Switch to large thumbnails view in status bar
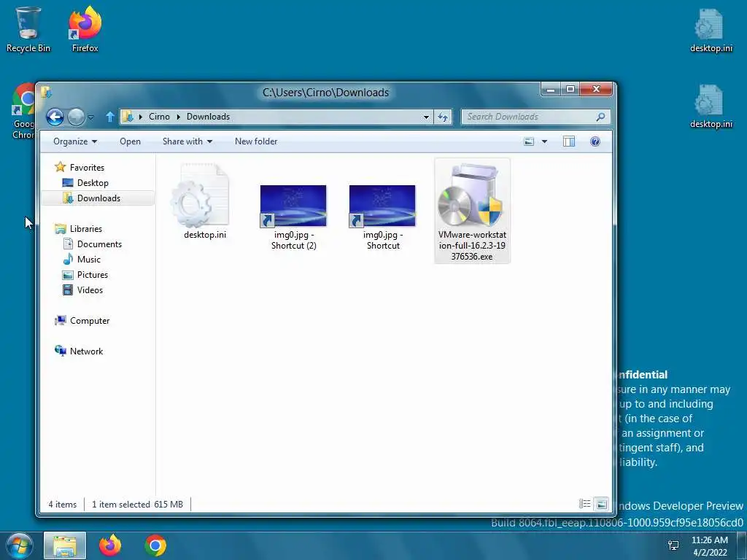The image size is (747, 560). tap(601, 504)
